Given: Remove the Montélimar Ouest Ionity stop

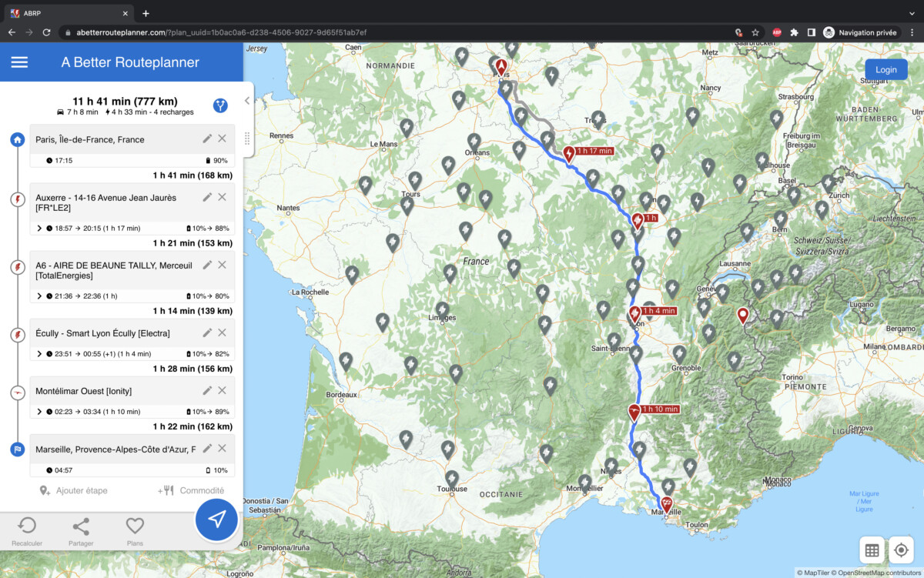Looking at the screenshot, I should [222, 390].
